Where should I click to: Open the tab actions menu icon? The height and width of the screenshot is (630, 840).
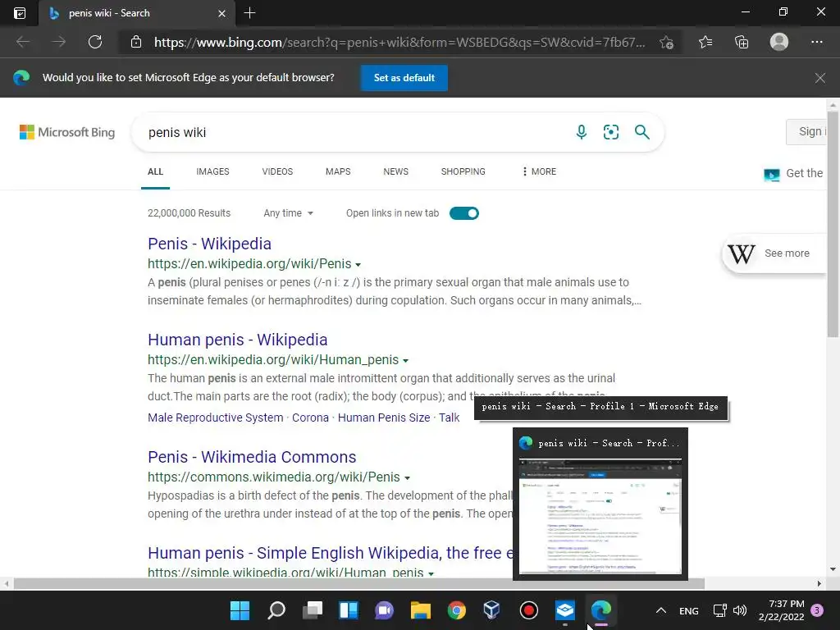[x=20, y=13]
